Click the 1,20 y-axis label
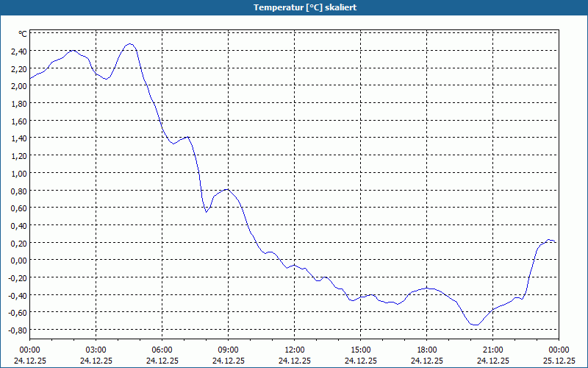The image size is (588, 368). tap(19, 156)
